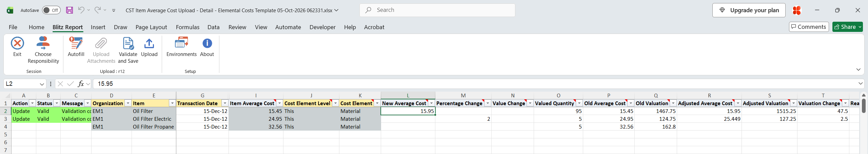The height and width of the screenshot is (154, 868).
Task: Open the Cost Element filter dropdown
Action: point(377,103)
